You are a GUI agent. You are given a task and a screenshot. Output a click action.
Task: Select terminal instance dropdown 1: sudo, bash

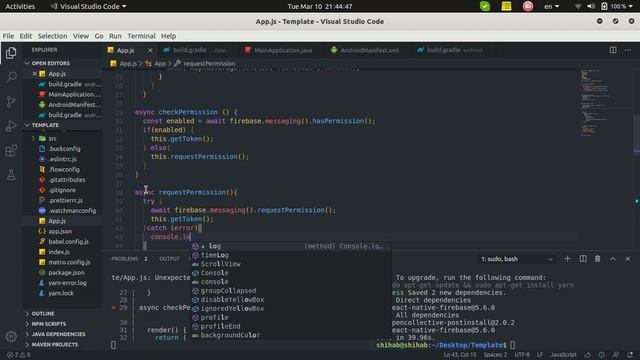pyautogui.click(x=516, y=259)
